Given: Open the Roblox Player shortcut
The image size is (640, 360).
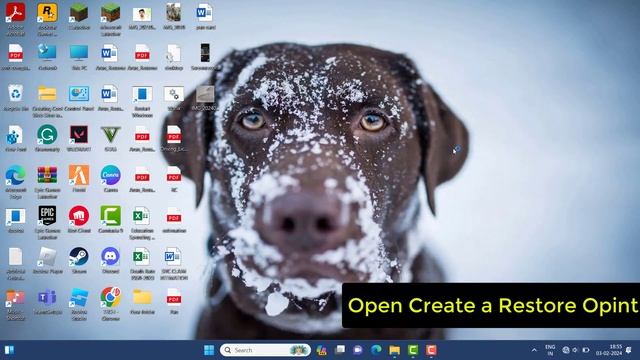Looking at the screenshot, I should tap(47, 256).
